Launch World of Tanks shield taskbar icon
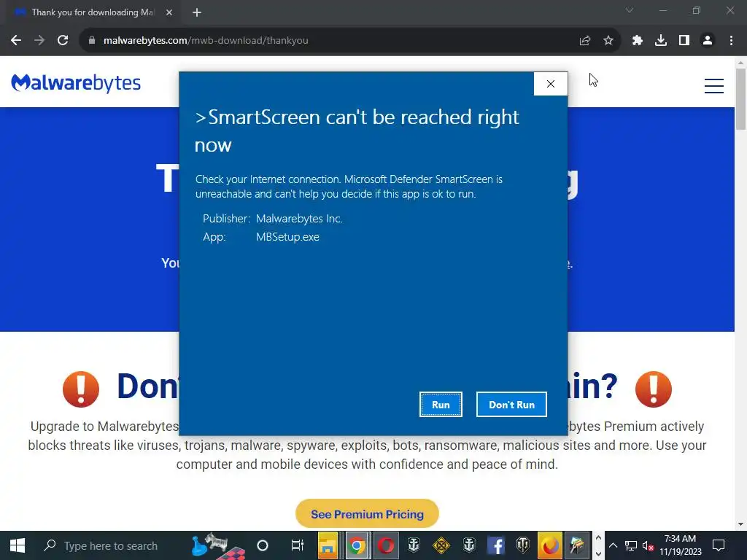This screenshot has height=560, width=747. (522, 545)
